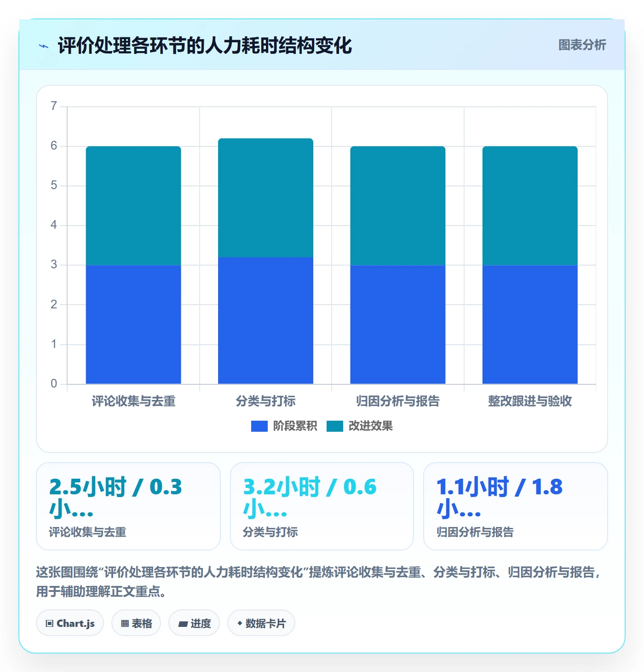Click the grid icon in 表格 chip
644x672 pixels.
point(125,624)
